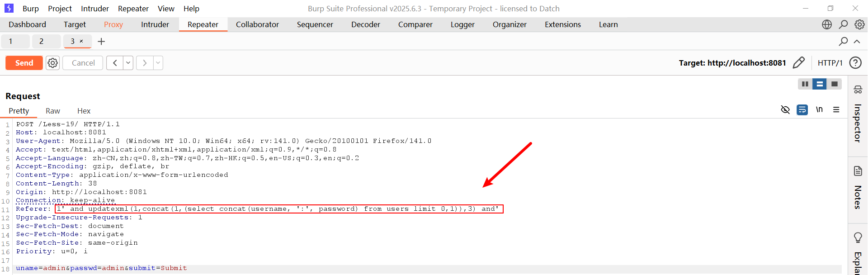Search Repeater tabs with magnifier icon
The width and height of the screenshot is (868, 275).
coord(843,41)
